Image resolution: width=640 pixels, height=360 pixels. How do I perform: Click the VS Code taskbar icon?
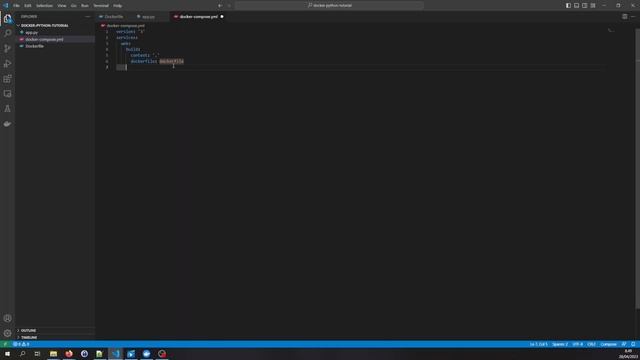[x=116, y=354]
